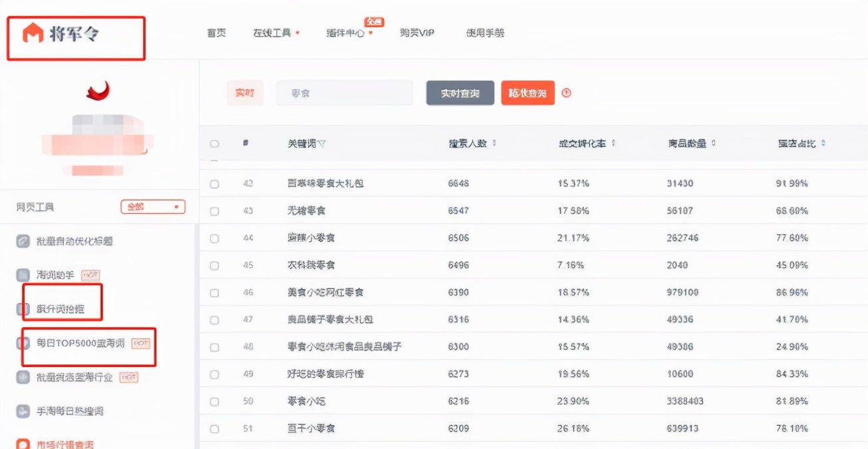Tick the checkbox beside 零食小吃
This screenshot has height=449, width=868.
click(214, 400)
